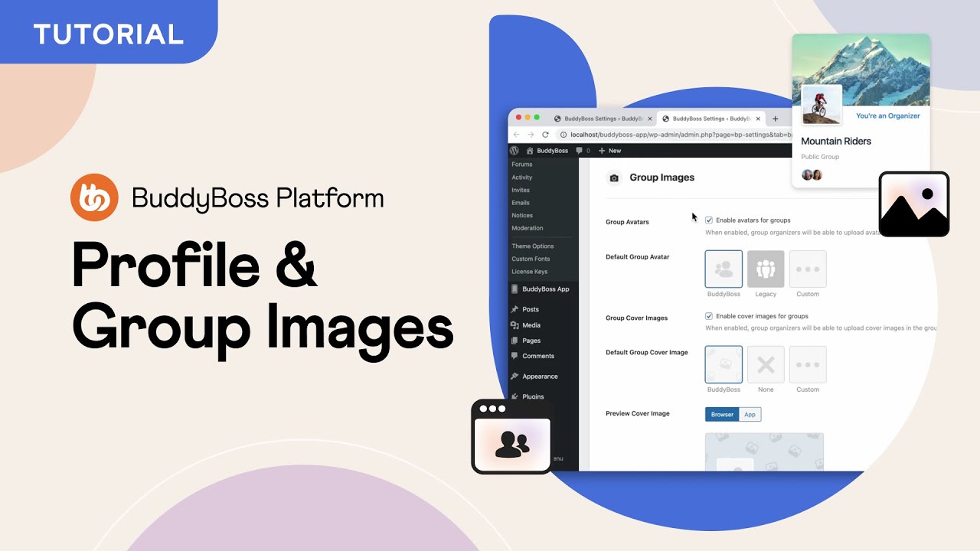Click the camera icon beside Group Images
Image resolution: width=980 pixels, height=551 pixels.
point(613,178)
